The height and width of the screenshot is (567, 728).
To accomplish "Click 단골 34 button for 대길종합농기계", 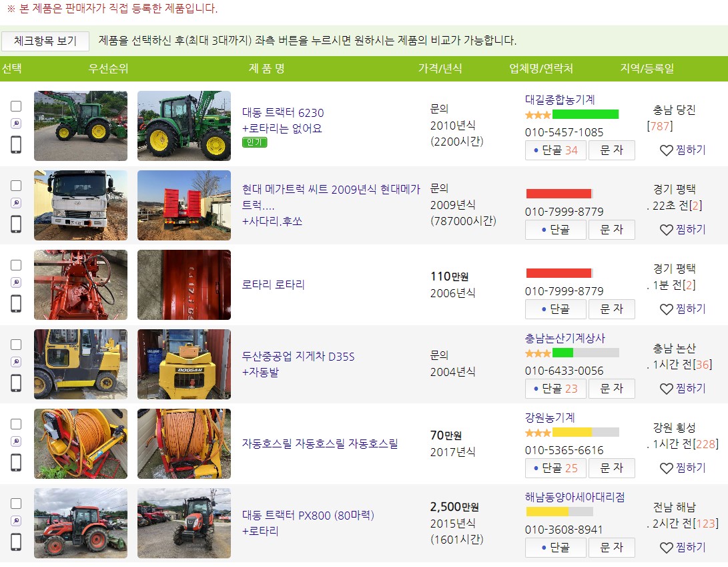I will tap(556, 150).
